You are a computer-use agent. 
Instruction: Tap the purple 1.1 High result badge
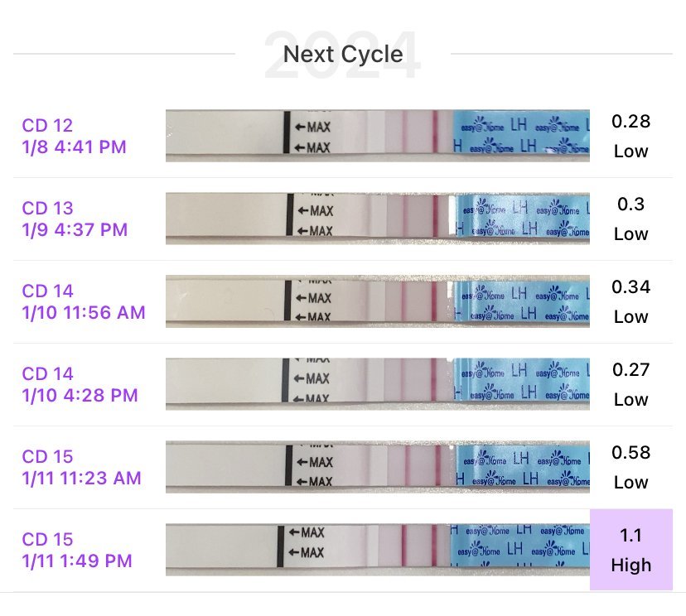tap(630, 551)
